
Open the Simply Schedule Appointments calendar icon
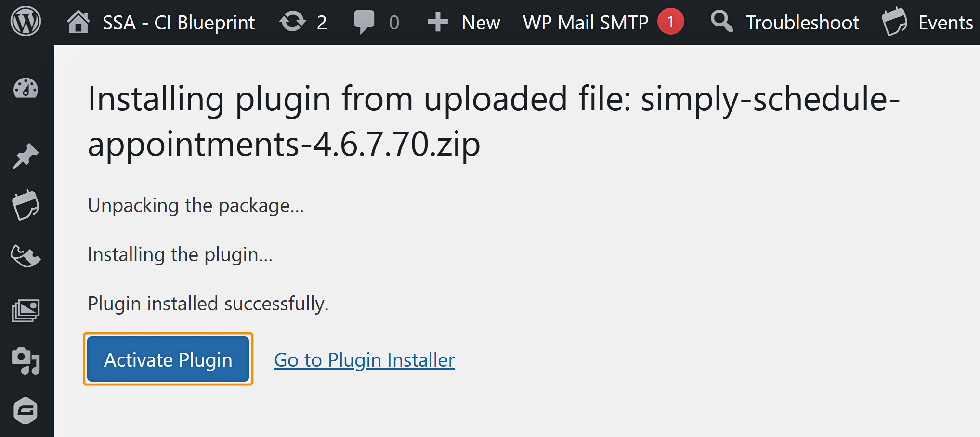[x=26, y=205]
